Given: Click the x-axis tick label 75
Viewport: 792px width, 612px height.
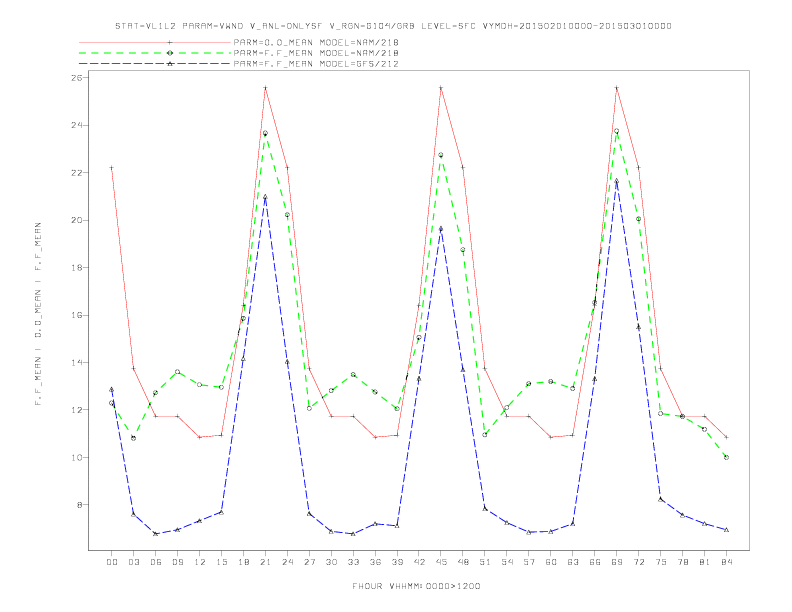Looking at the screenshot, I should coord(661,562).
